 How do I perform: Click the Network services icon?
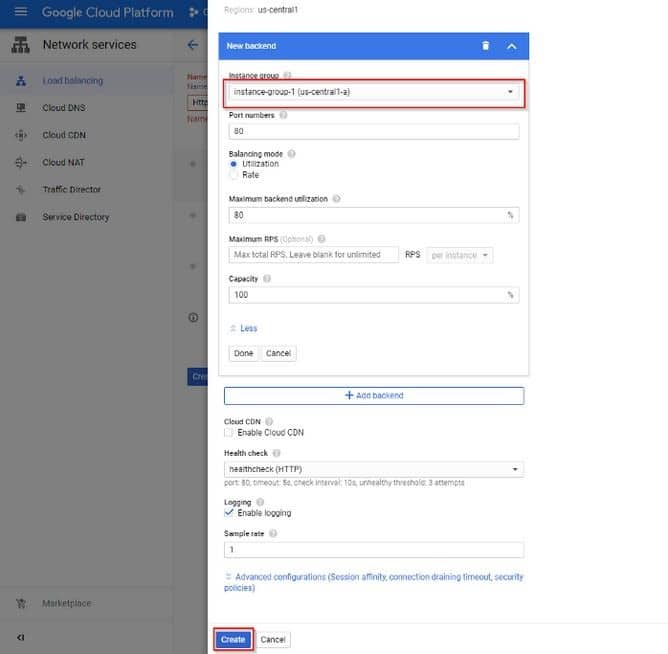tap(20, 45)
